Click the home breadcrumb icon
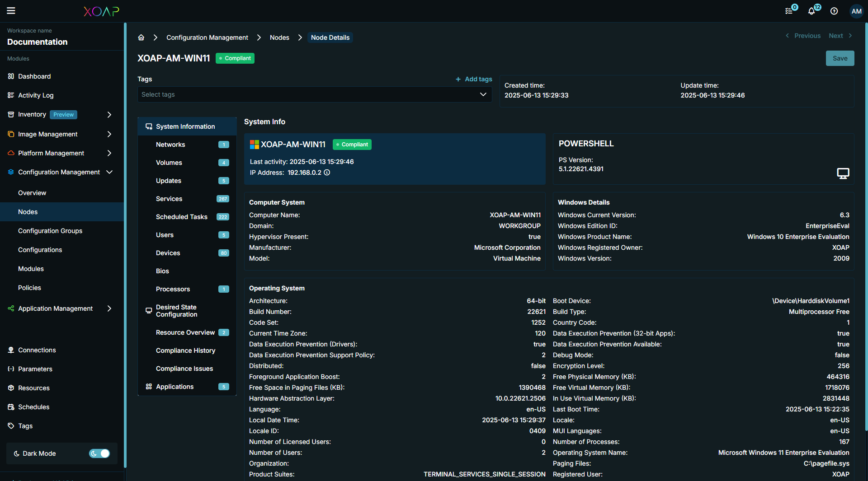 (141, 37)
